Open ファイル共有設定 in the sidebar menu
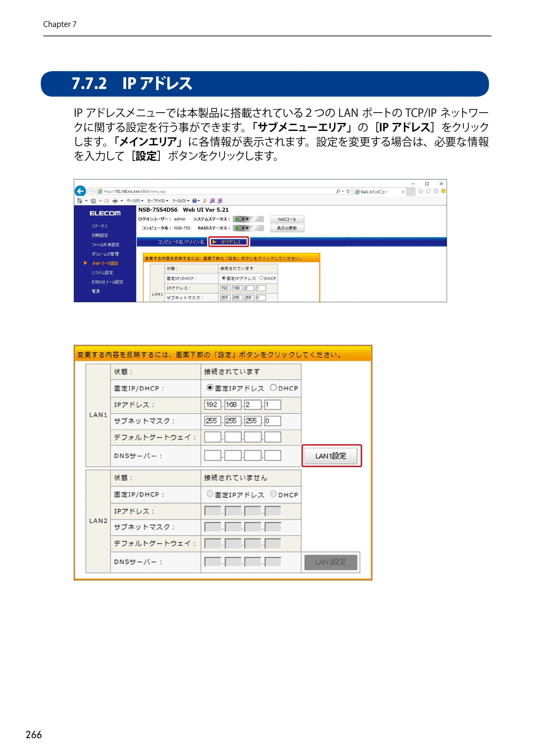The width and height of the screenshot is (535, 756). pyautogui.click(x=105, y=245)
